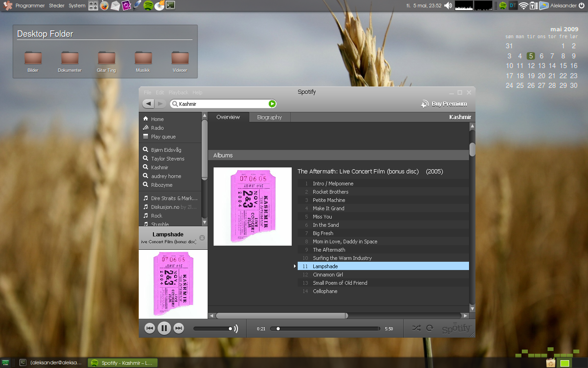Go forward with the navigation arrow
The height and width of the screenshot is (368, 588).
point(160,104)
